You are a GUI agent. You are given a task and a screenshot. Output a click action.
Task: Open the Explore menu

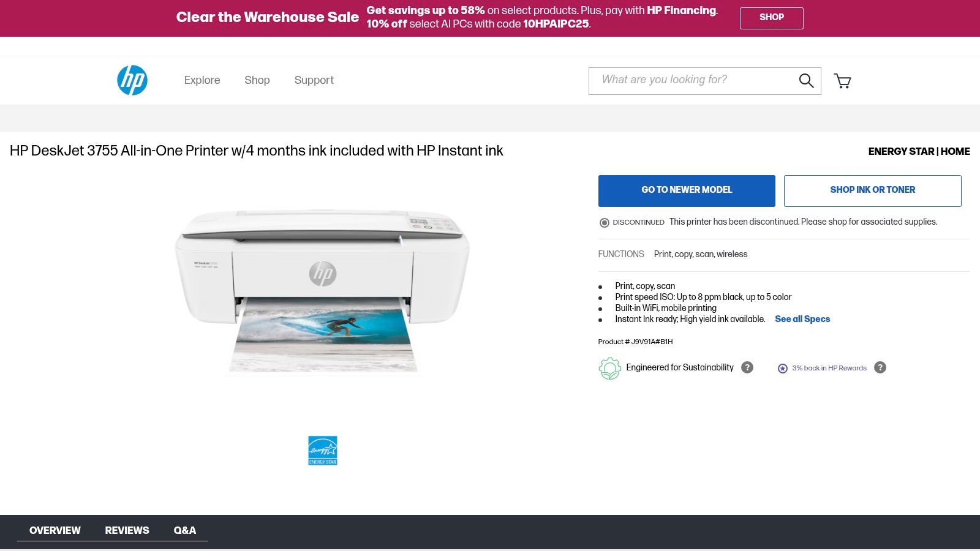(202, 80)
